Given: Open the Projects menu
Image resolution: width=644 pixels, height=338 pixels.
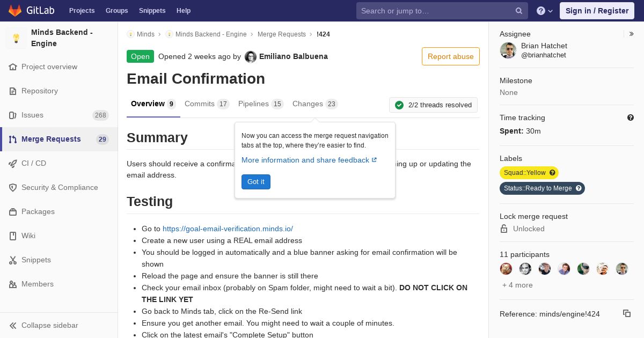Looking at the screenshot, I should 82,11.
